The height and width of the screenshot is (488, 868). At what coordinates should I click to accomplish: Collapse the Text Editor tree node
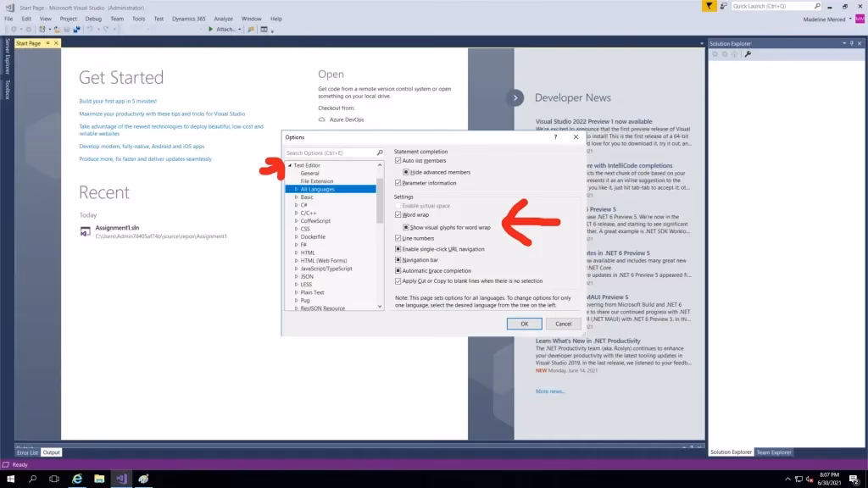[290, 165]
